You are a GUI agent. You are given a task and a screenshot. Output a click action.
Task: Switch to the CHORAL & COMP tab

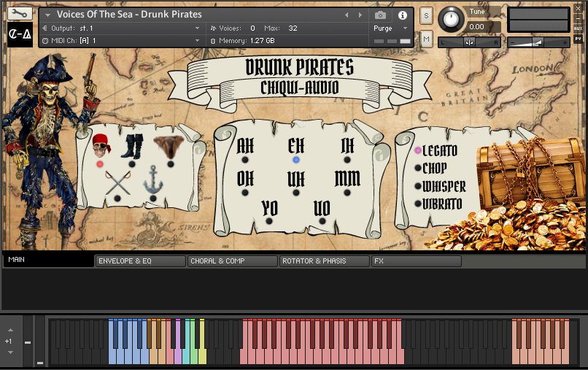click(x=232, y=261)
